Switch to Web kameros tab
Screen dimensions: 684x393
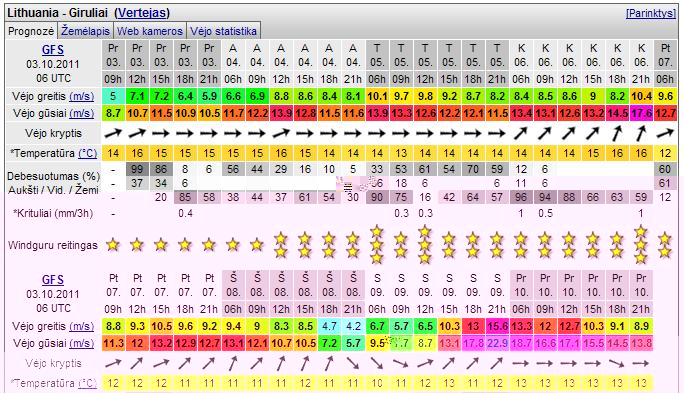tap(150, 31)
